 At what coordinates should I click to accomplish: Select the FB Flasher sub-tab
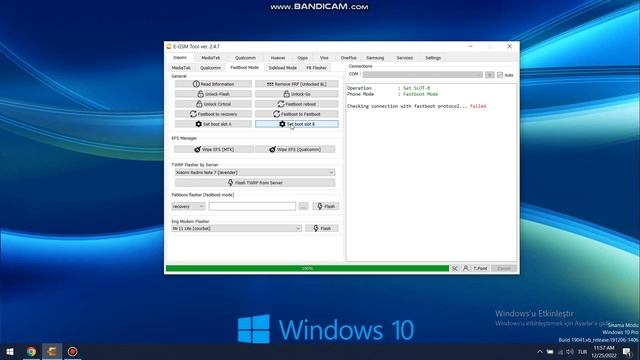[x=316, y=68]
